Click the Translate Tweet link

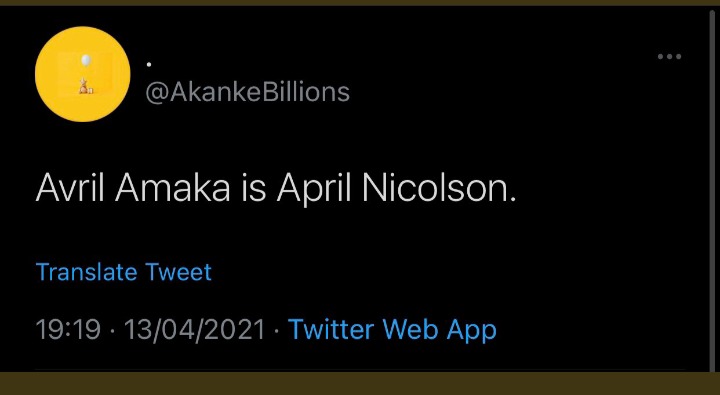coord(124,272)
